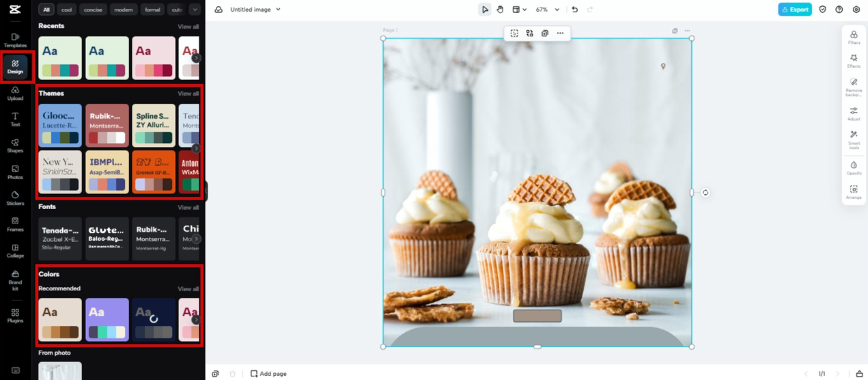Open page more options above canvas
Viewport: 868px width, 380px height.
pyautogui.click(x=687, y=31)
